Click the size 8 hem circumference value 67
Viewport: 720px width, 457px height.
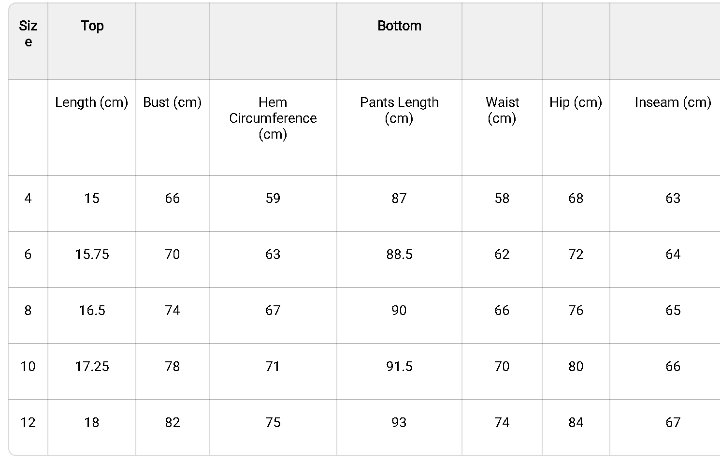click(x=273, y=310)
